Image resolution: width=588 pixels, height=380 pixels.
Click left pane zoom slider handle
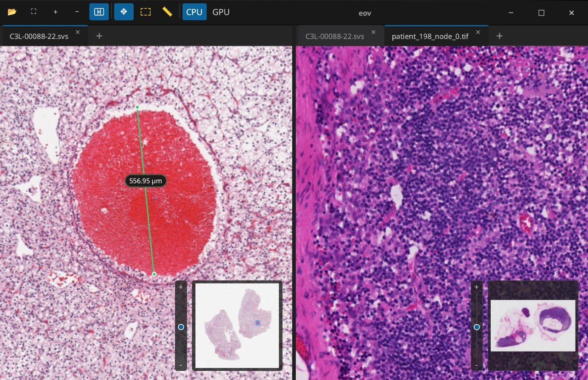(x=181, y=327)
